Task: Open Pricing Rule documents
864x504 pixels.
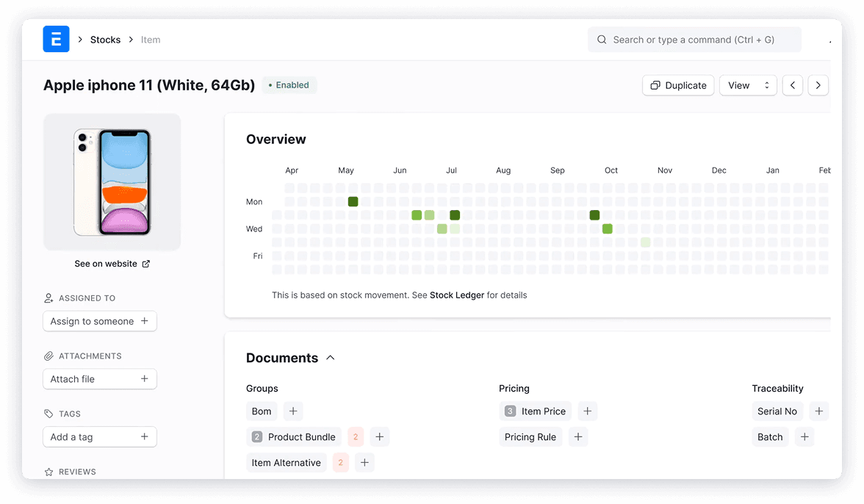Action: click(530, 437)
